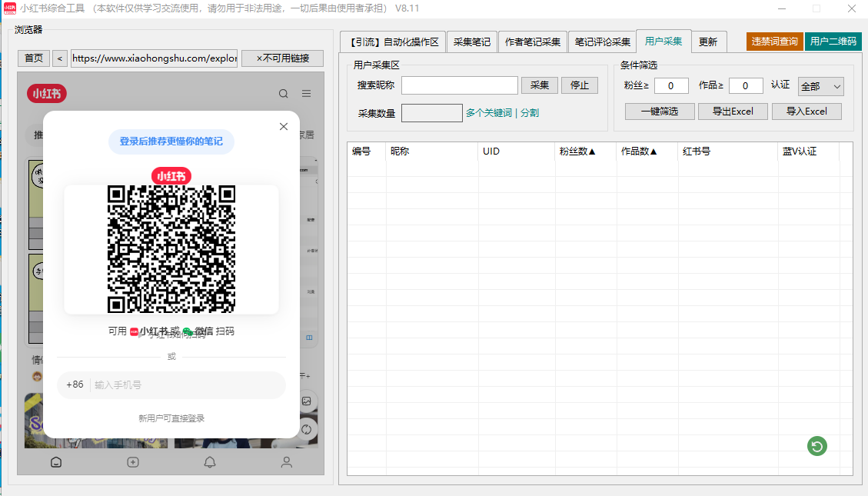Click the phone number input field
This screenshot has height=496, width=868.
pyautogui.click(x=185, y=384)
